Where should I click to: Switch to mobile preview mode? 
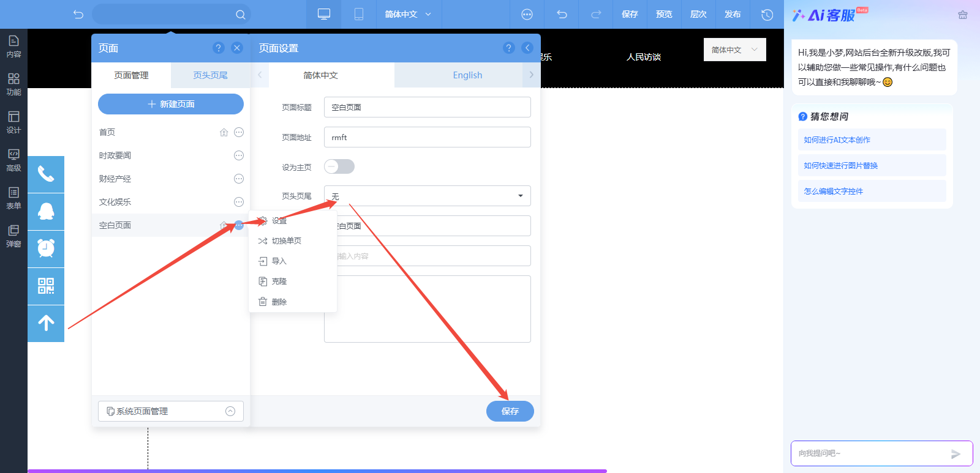click(x=359, y=14)
